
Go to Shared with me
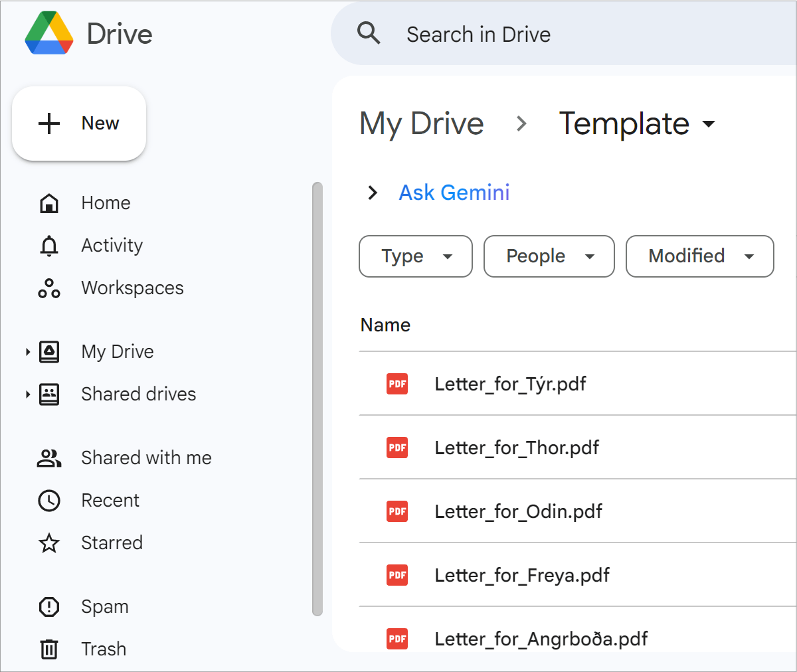[146, 458]
